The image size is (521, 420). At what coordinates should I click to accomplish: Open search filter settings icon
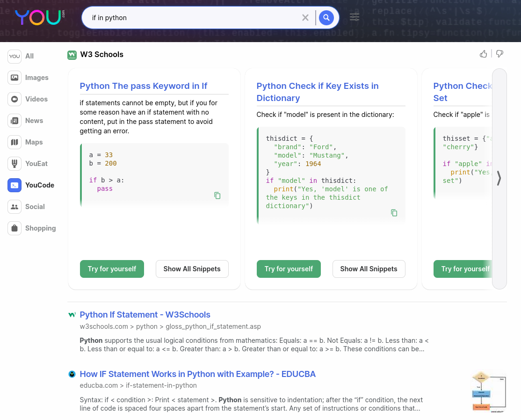click(355, 17)
